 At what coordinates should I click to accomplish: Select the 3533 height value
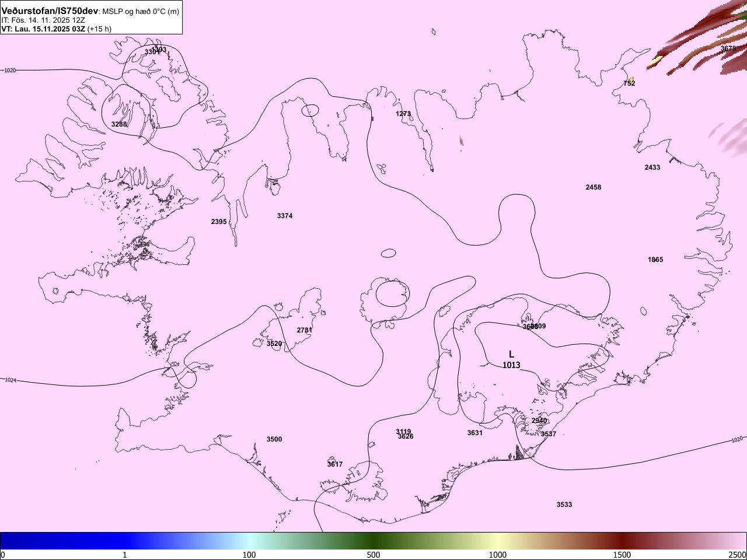pos(564,505)
